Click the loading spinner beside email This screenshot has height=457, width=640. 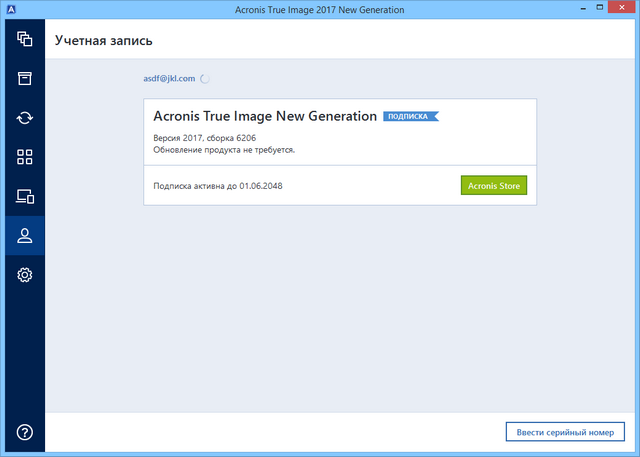[x=205, y=77]
